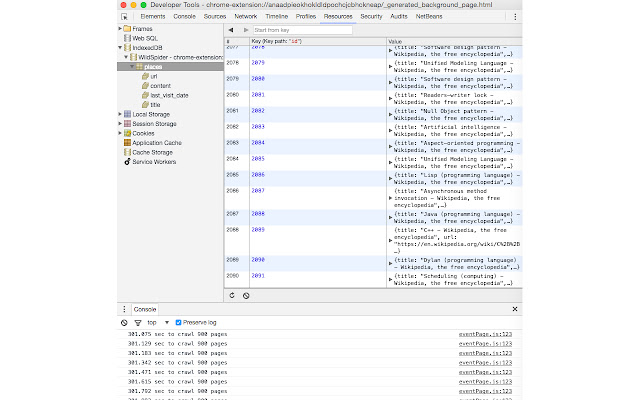Viewport: 640px width, 400px height.
Task: Click the refresh icon below the data grid
Action: click(232, 295)
